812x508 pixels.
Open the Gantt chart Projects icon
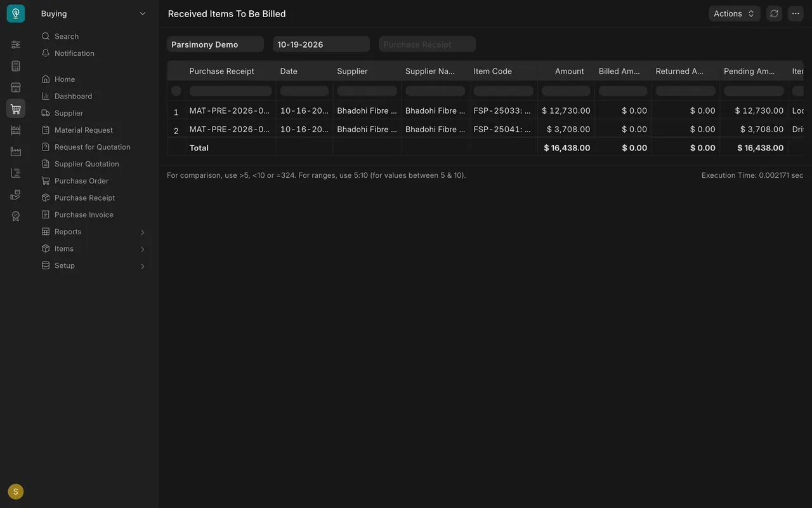pos(16,173)
